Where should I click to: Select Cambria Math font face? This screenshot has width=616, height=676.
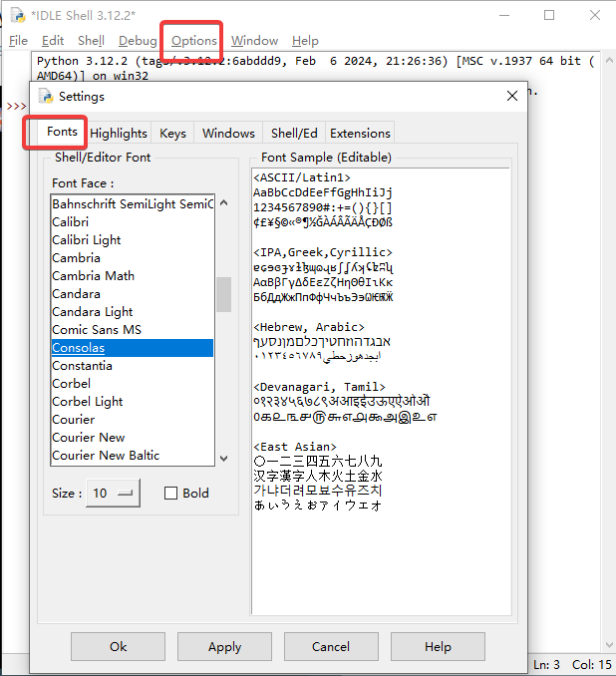point(133,276)
